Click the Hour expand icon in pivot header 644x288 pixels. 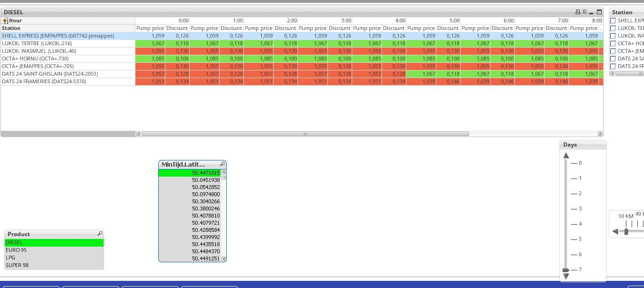(x=5, y=20)
